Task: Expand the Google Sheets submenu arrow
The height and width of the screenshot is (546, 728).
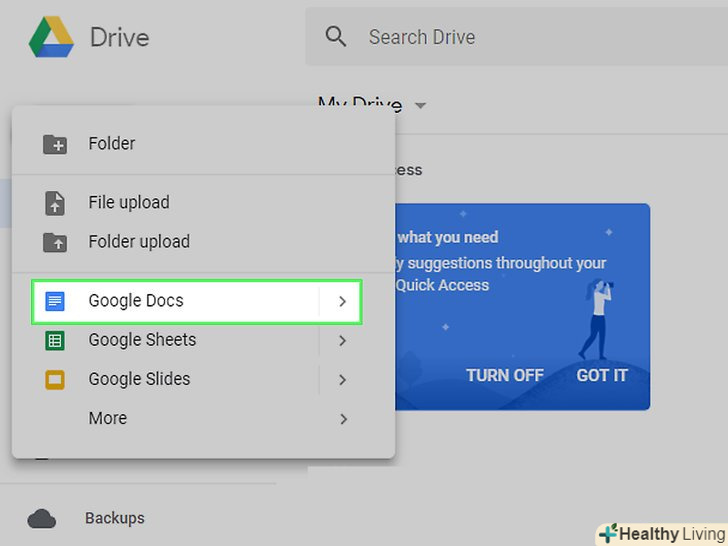Action: pyautogui.click(x=343, y=340)
